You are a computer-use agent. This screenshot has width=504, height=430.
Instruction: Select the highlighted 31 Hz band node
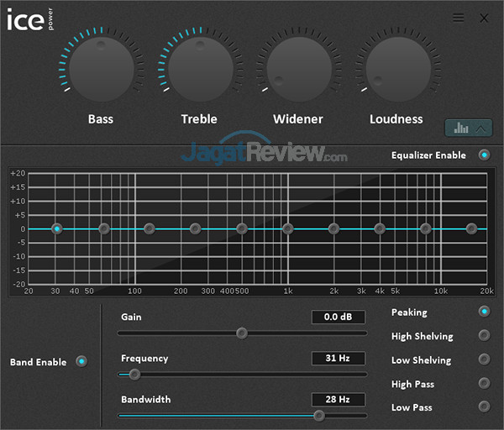[x=57, y=228]
